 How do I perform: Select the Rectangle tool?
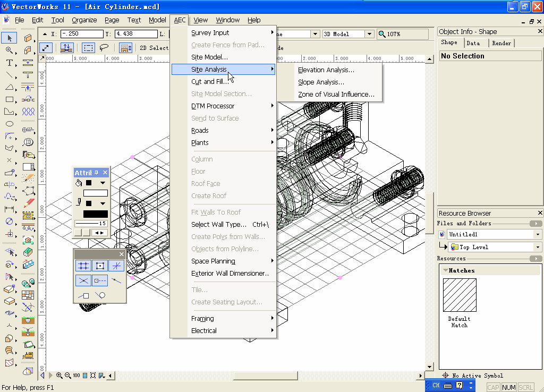(x=10, y=99)
